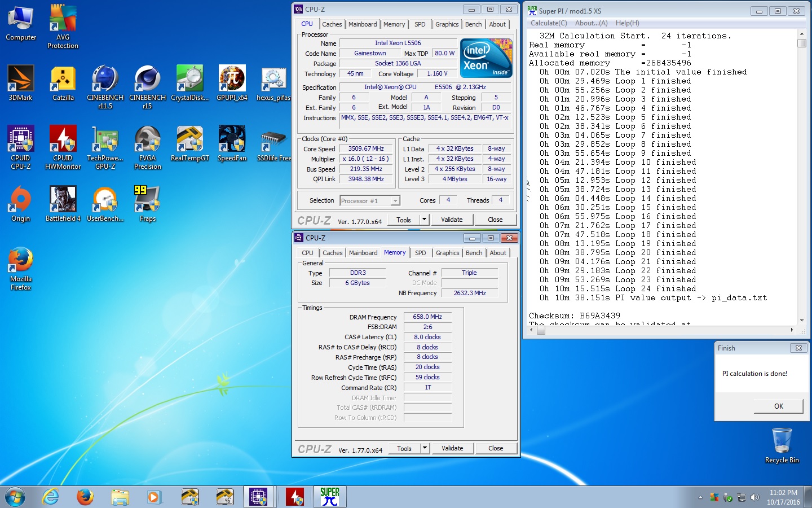
Task: Open Battlefield 4 desktop shortcut
Action: click(x=63, y=204)
